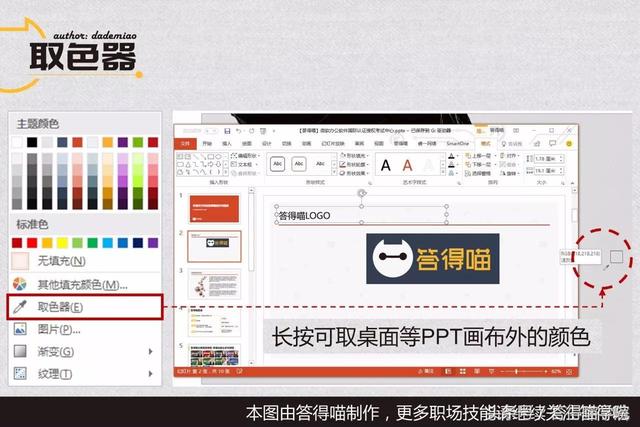Click the text outline A icon

[x=452, y=165]
